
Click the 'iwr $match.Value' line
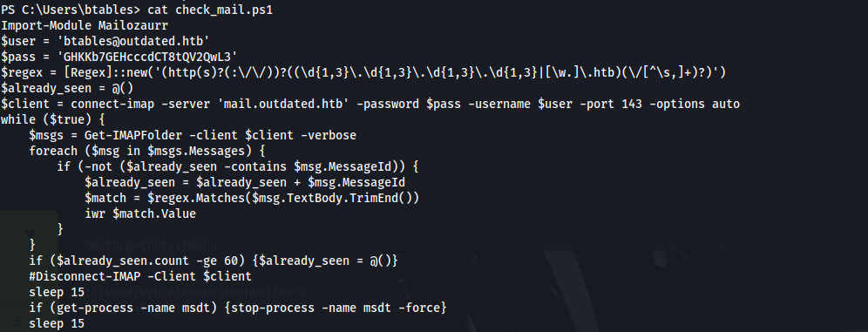(140, 213)
